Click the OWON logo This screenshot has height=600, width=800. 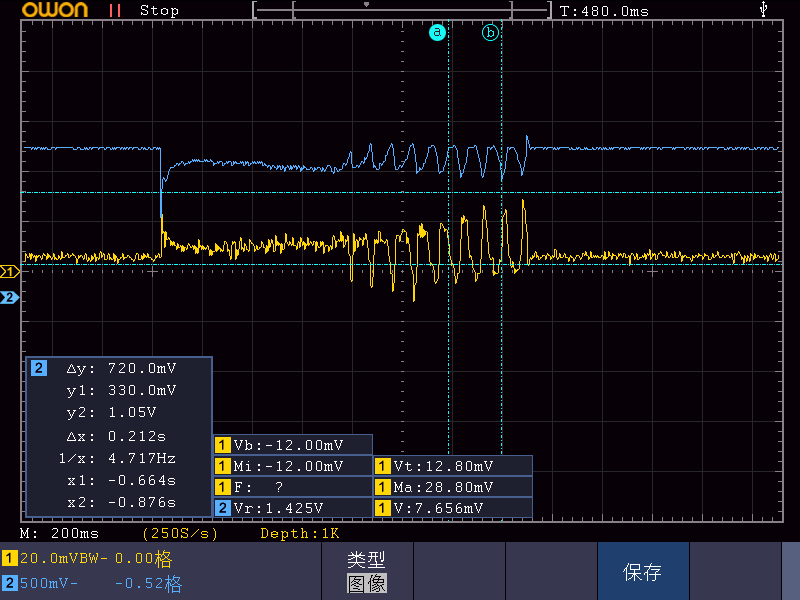(x=55, y=10)
